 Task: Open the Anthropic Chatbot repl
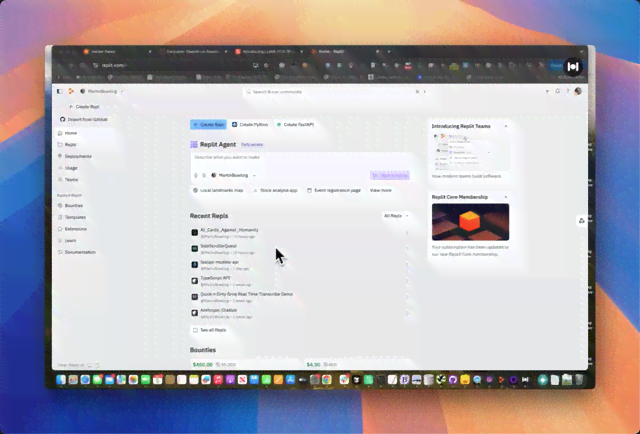coord(218,310)
